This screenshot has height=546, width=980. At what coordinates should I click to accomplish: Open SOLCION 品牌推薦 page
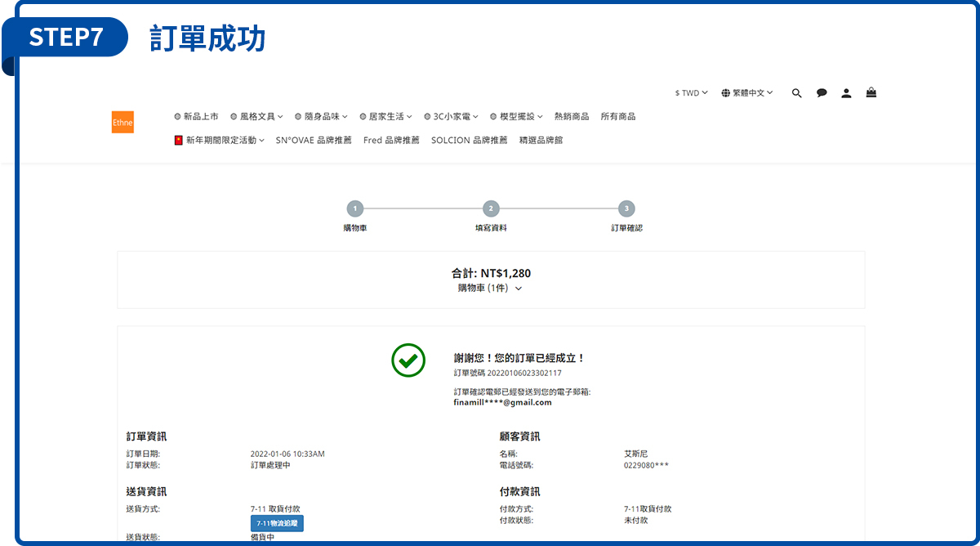tap(469, 141)
